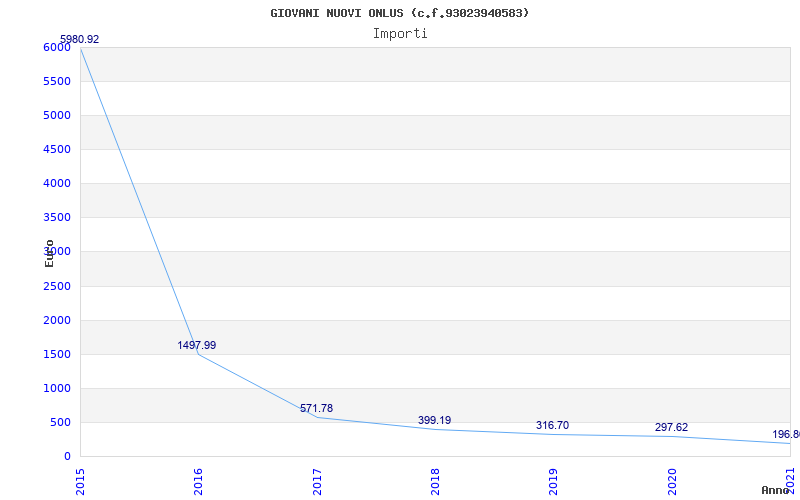The width and height of the screenshot is (800, 500).
Task: Click the 4500 y-axis tick label
Action: (x=57, y=149)
